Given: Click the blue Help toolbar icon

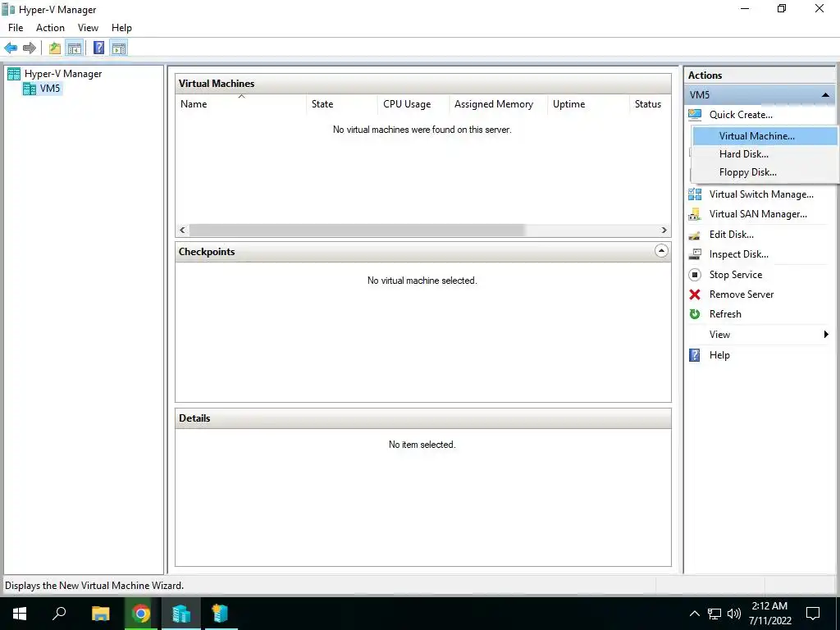Looking at the screenshot, I should tap(98, 48).
